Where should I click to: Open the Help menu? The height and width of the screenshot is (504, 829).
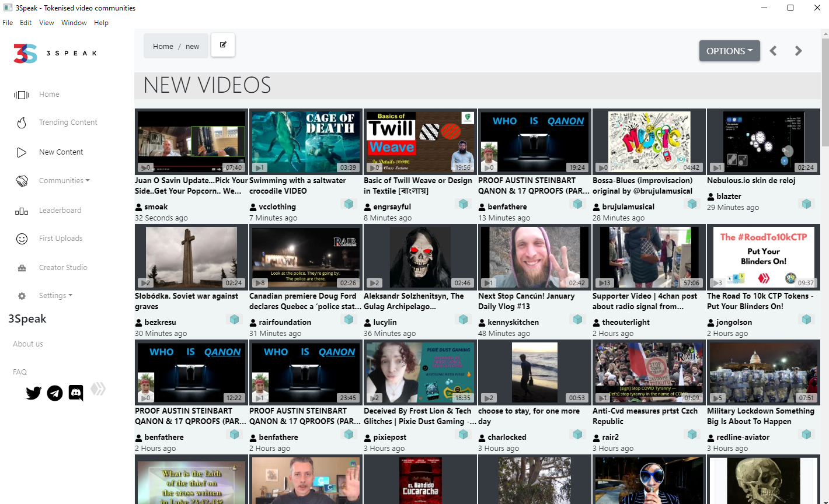click(x=101, y=23)
